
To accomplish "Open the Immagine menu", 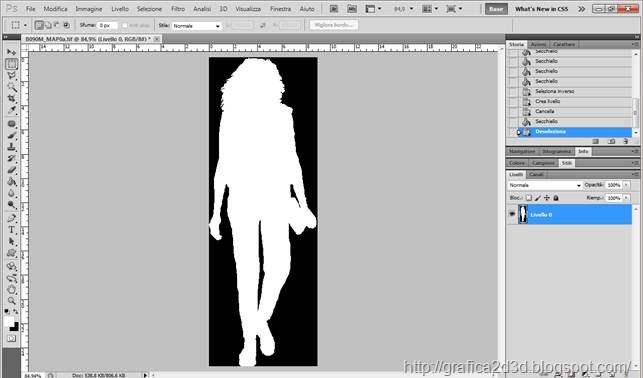I will [89, 9].
